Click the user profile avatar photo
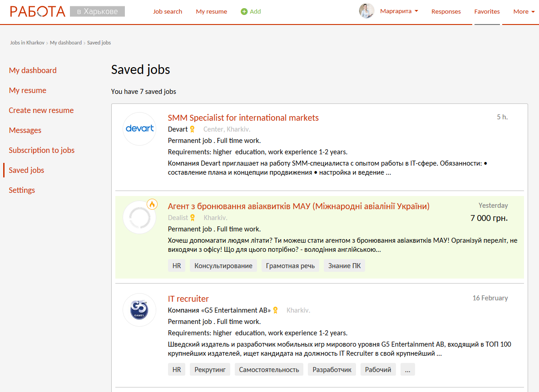This screenshot has width=539, height=392. 366,11
